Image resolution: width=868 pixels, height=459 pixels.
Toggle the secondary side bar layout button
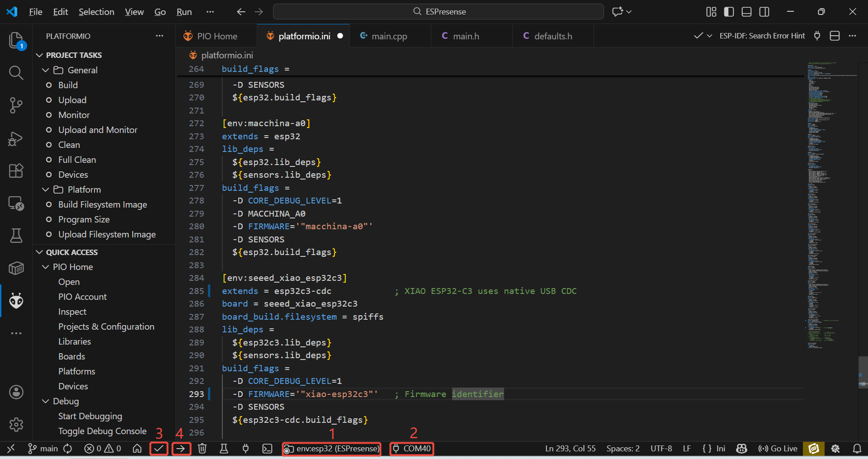(764, 12)
